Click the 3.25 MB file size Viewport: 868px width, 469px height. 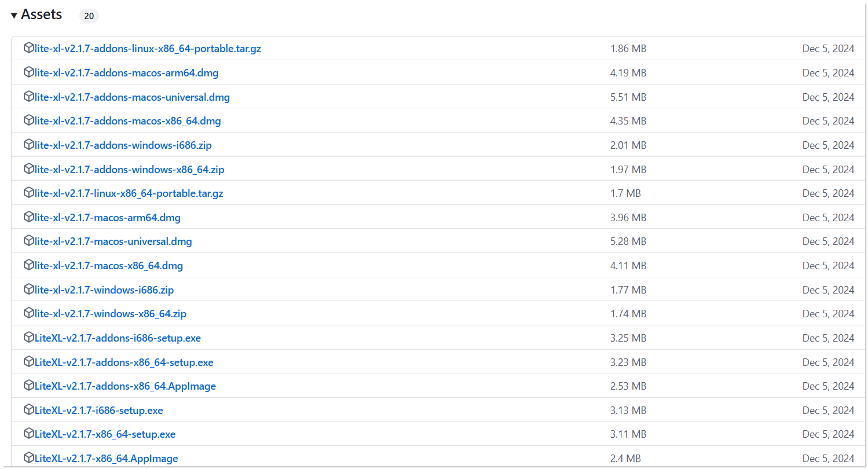[x=628, y=338]
